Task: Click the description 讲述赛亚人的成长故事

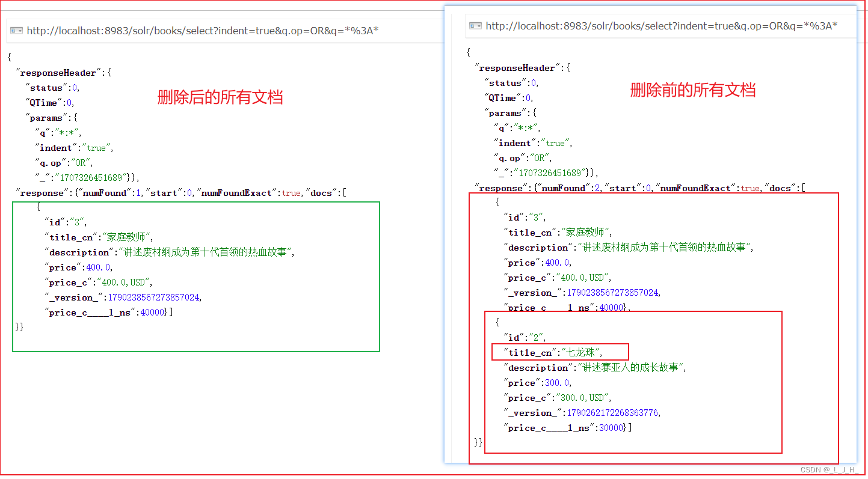Action: [x=630, y=368]
